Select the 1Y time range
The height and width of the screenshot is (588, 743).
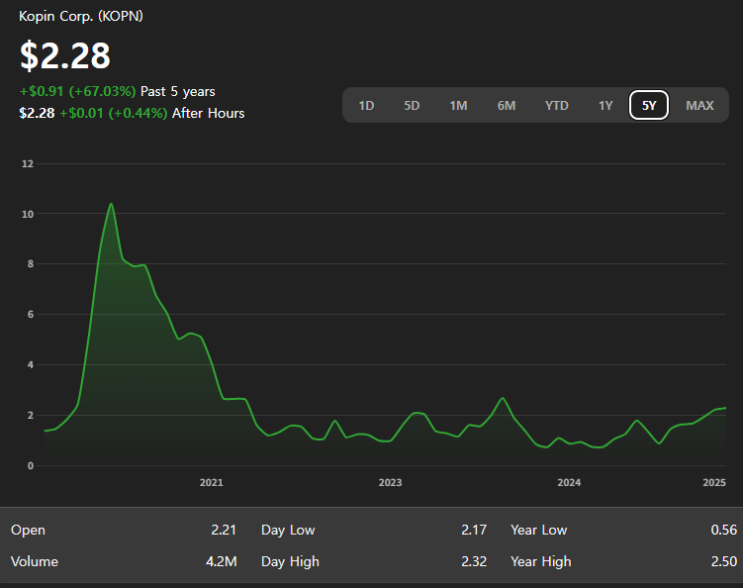tap(606, 105)
